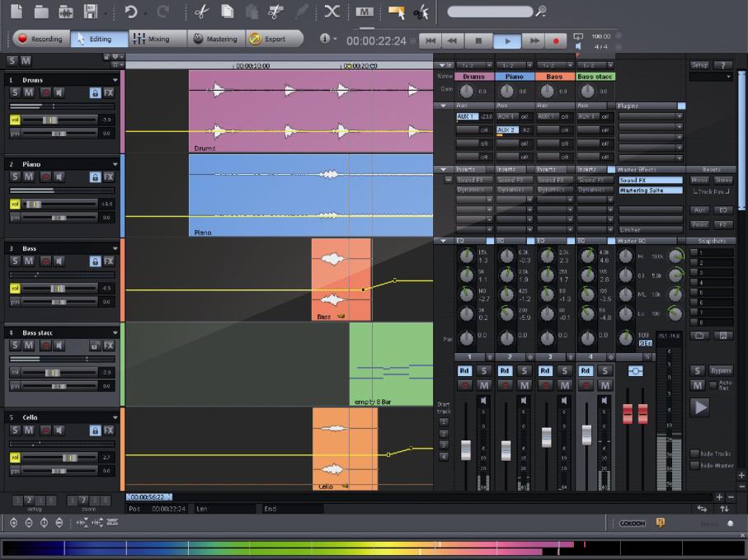Viewport: 748px width, 560px height.
Task: Expand the Drums track header dropdown arrow
Action: pyautogui.click(x=115, y=80)
